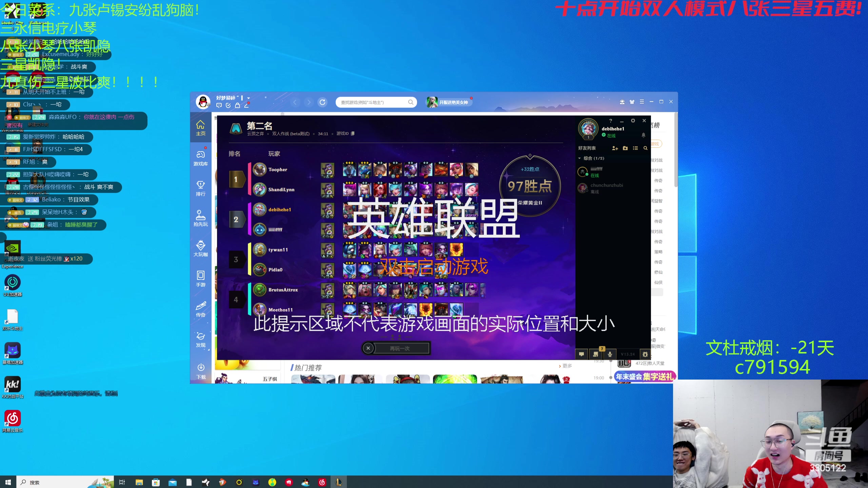Select offline friend chunchunzhubi
Viewport: 868px width, 488px height.
(x=613, y=188)
